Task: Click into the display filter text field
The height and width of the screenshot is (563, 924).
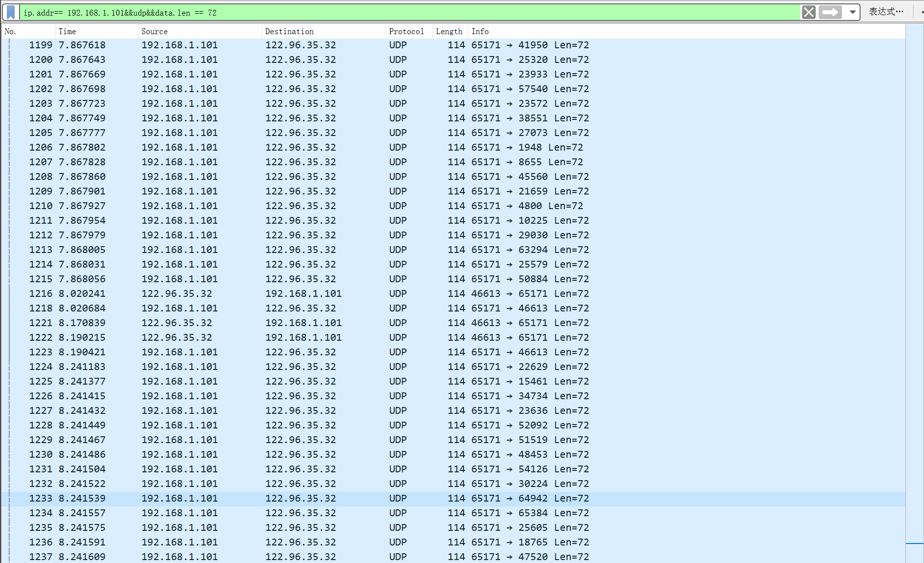Action: tap(410, 13)
